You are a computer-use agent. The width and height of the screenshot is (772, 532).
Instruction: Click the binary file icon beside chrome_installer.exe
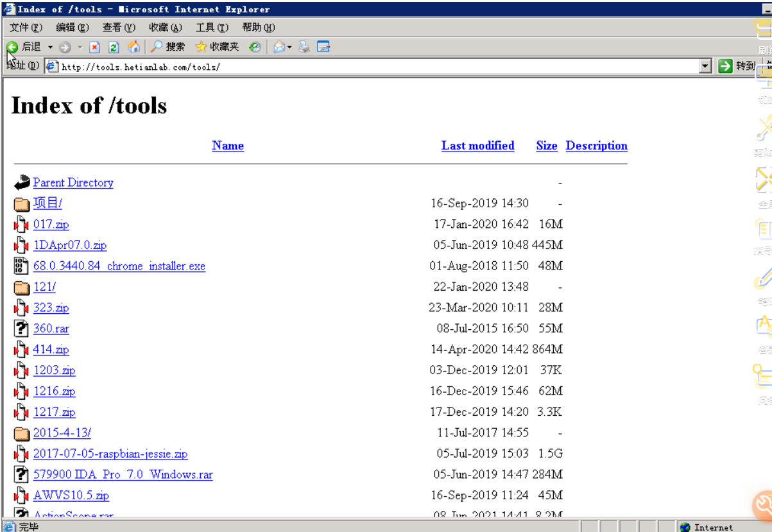[22, 266]
